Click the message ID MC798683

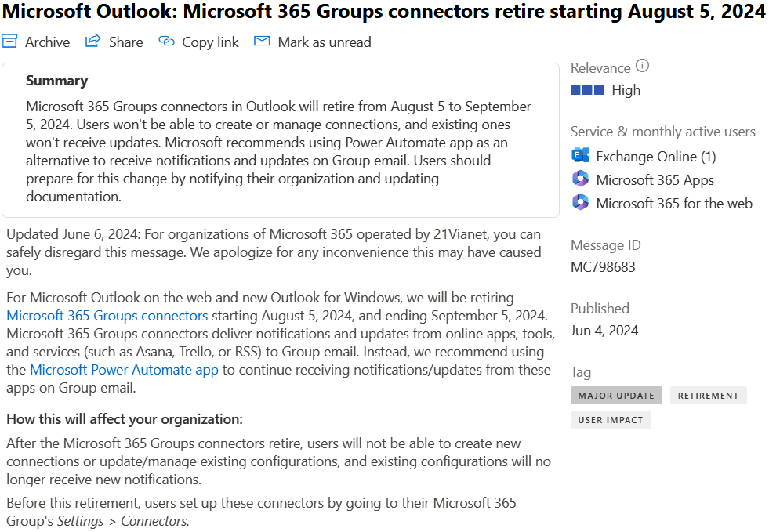603,267
